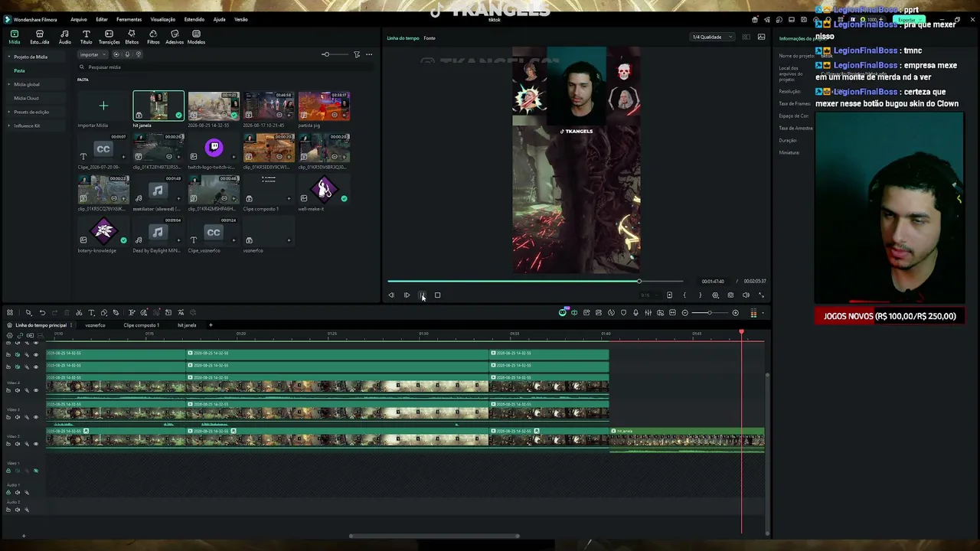This screenshot has height=551, width=980.
Task: Step back one frame in preview
Action: click(391, 295)
